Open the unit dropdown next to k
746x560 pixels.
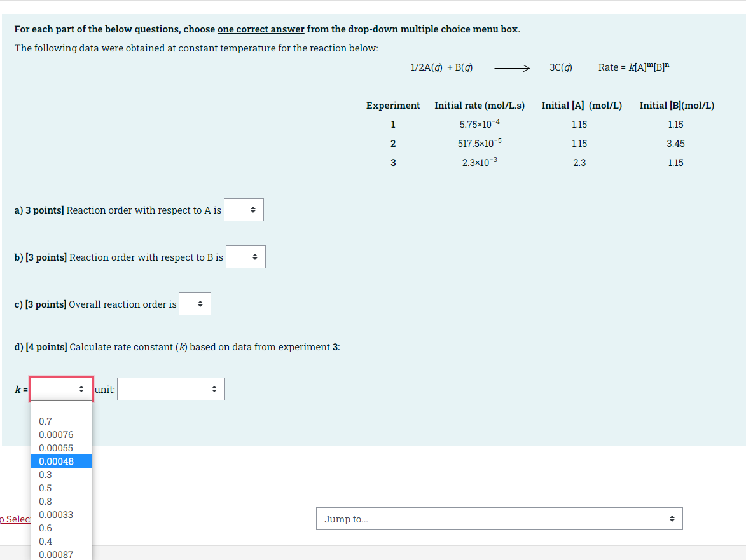click(170, 389)
